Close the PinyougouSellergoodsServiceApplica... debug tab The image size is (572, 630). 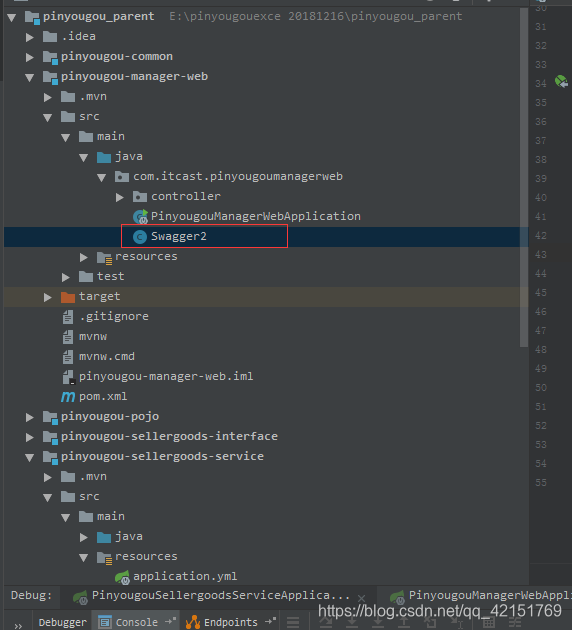click(361, 599)
